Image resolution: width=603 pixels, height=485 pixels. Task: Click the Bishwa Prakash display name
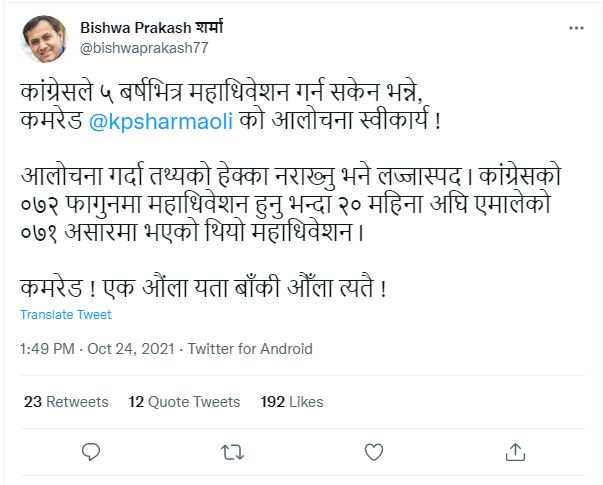tap(143, 28)
